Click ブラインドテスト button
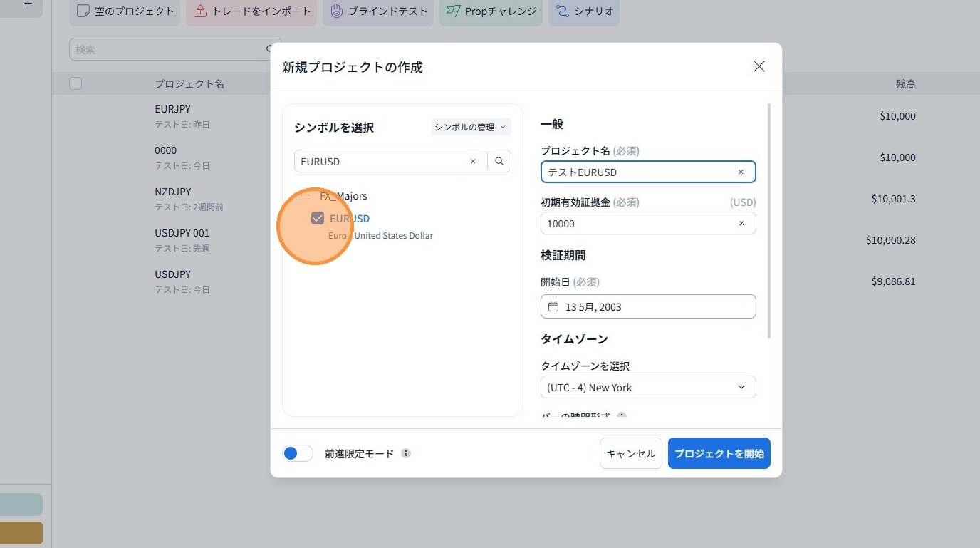 378,11
